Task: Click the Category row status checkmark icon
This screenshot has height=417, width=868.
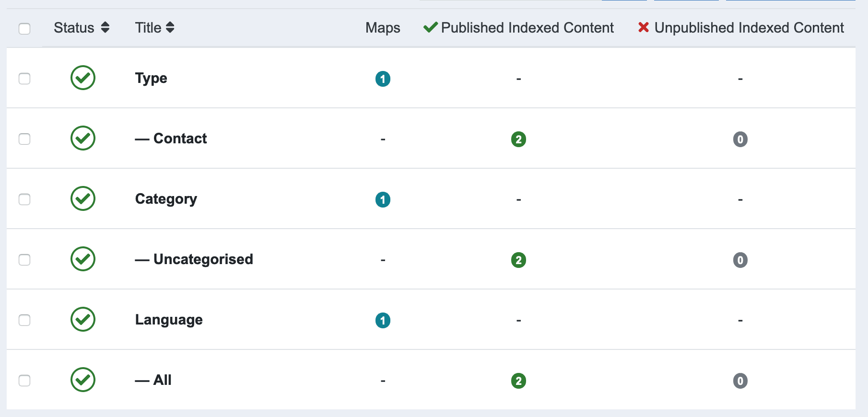Action: 83,199
